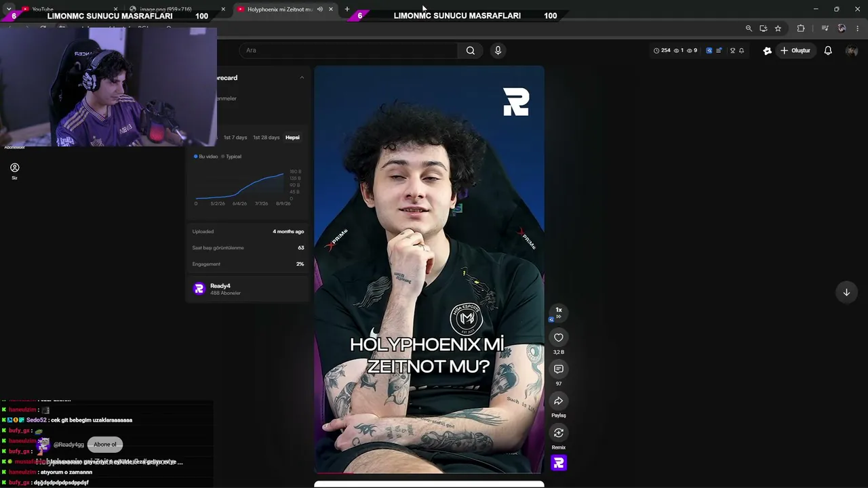Close the image.png tab

223,9
